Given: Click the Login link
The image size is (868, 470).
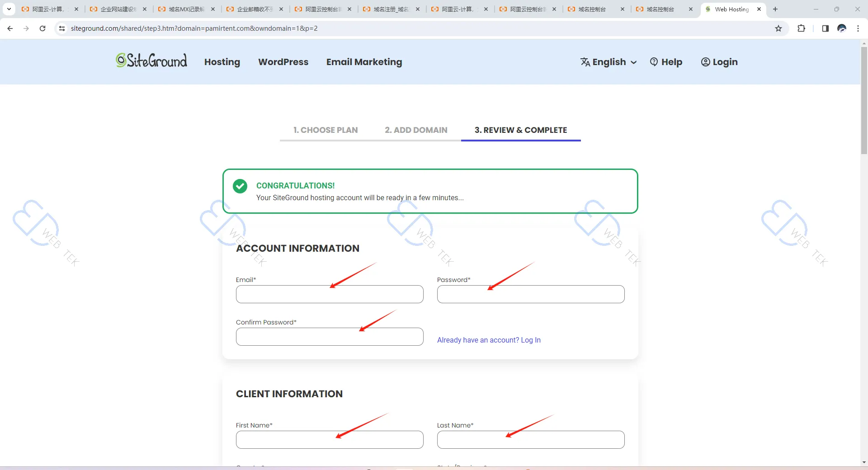Looking at the screenshot, I should click(x=719, y=62).
